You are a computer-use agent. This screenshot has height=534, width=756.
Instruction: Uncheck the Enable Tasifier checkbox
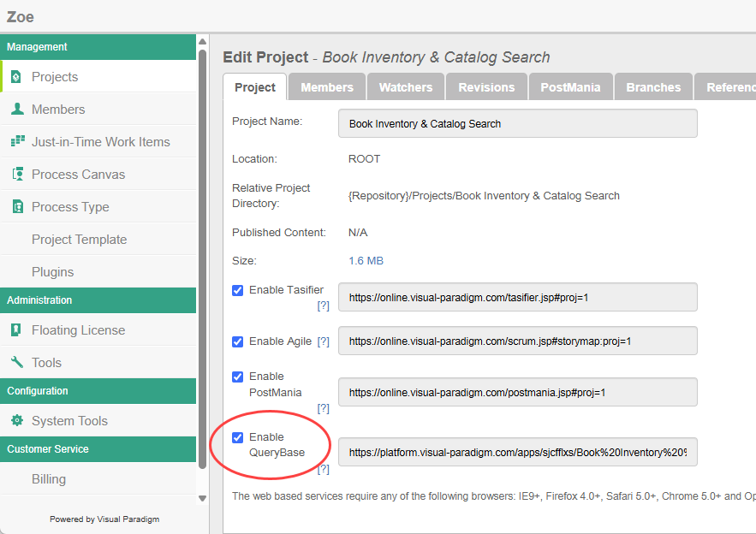(238, 290)
